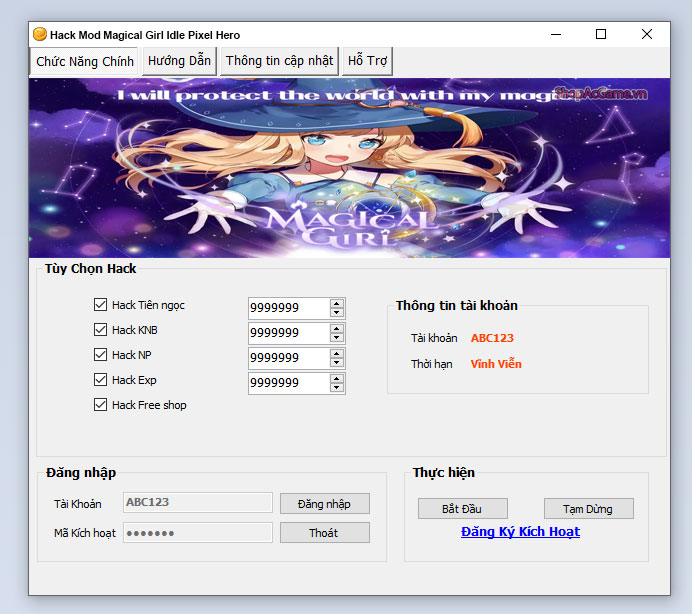The width and height of the screenshot is (693, 616).
Task: Uncheck the Hack Free shop checkbox
Action: click(x=100, y=405)
